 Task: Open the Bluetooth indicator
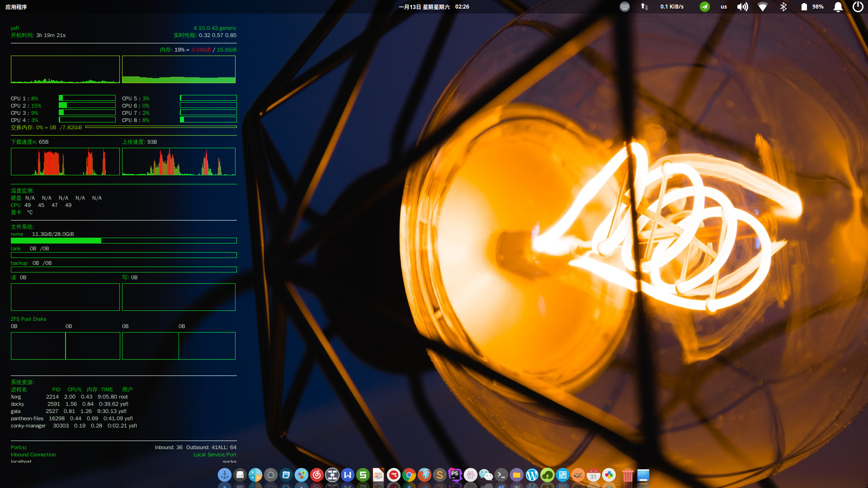point(783,7)
